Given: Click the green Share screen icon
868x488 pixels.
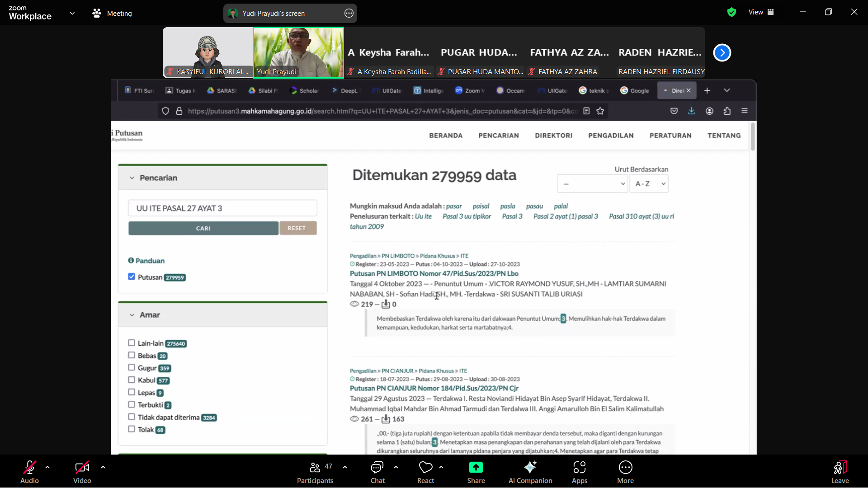Looking at the screenshot, I should tap(476, 467).
